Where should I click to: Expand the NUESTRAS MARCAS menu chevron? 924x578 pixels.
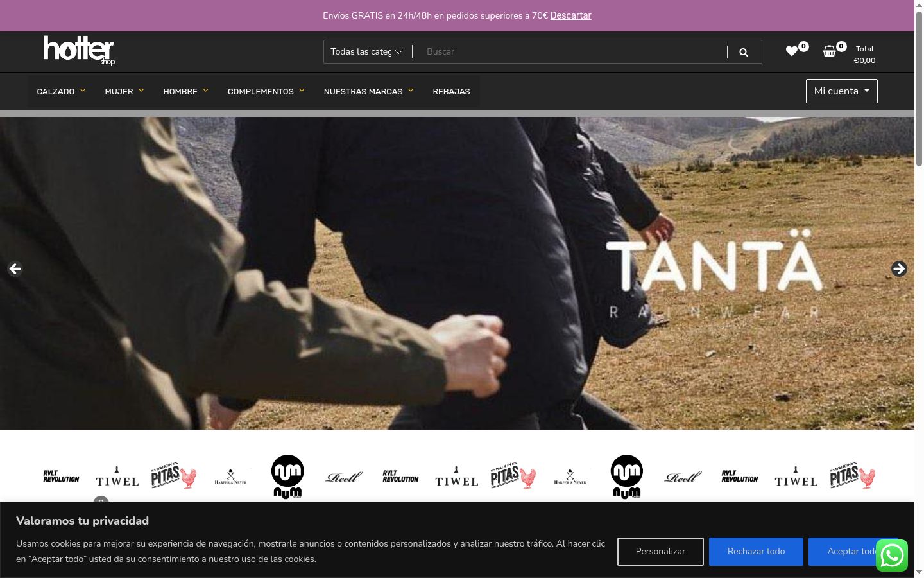(x=411, y=91)
